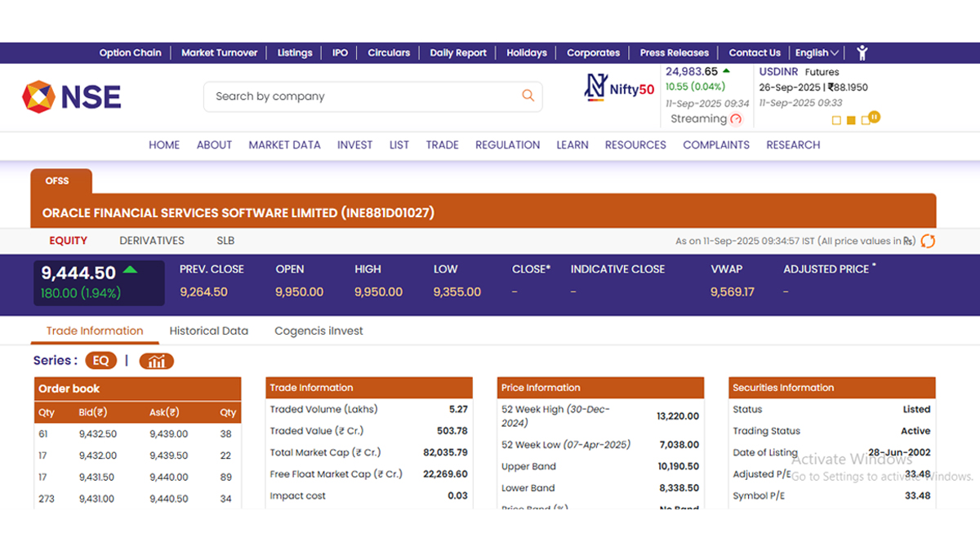This screenshot has width=980, height=551.
Task: Click the Nifty50 logo
Action: 620,87
